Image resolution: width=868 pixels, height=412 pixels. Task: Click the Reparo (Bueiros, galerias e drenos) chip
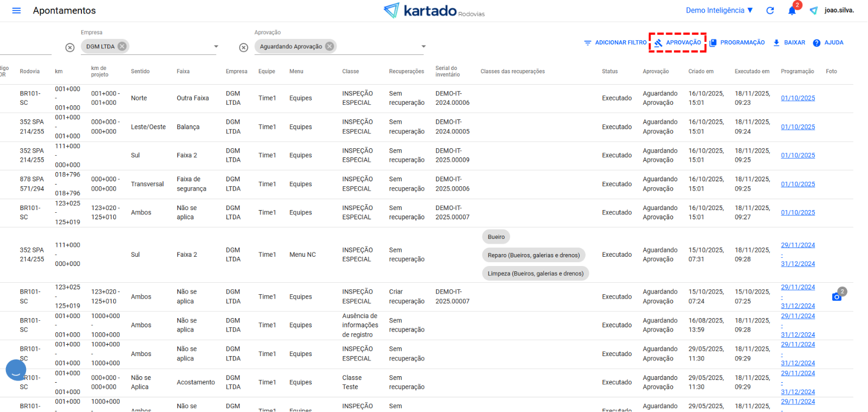click(533, 255)
